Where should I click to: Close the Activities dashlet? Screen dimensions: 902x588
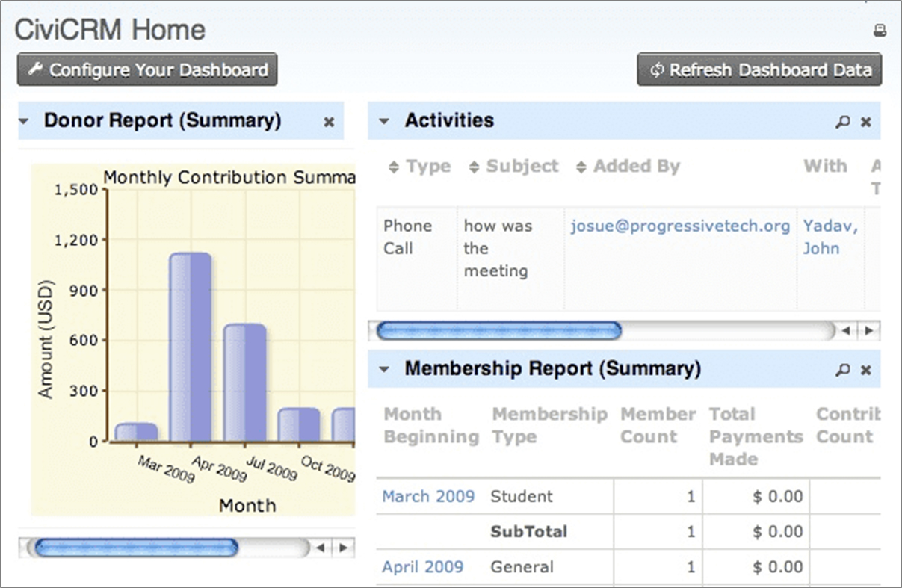pyautogui.click(x=866, y=122)
